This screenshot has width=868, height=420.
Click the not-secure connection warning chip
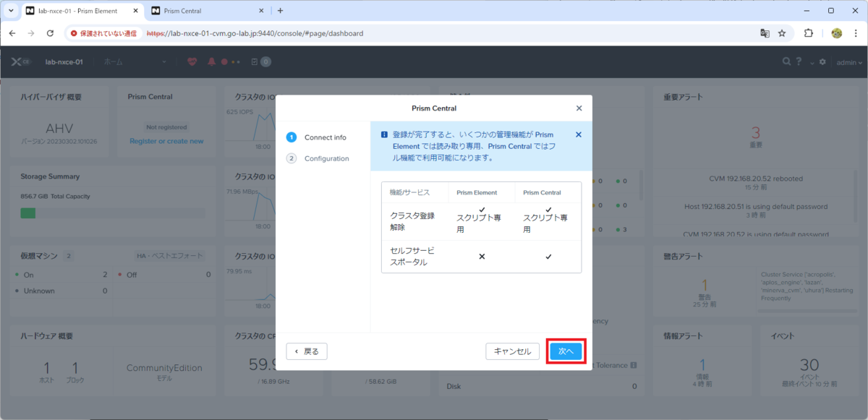pyautogui.click(x=103, y=33)
